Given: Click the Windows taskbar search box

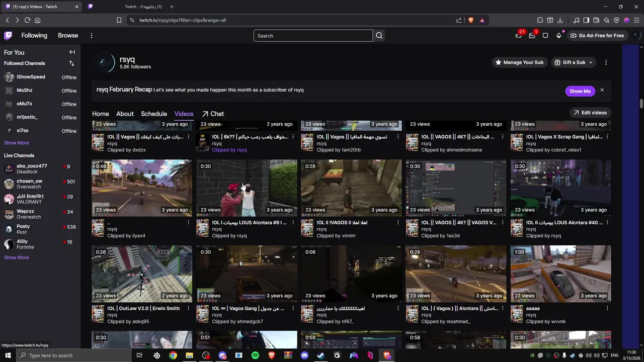Looking at the screenshot, I should (x=74, y=355).
